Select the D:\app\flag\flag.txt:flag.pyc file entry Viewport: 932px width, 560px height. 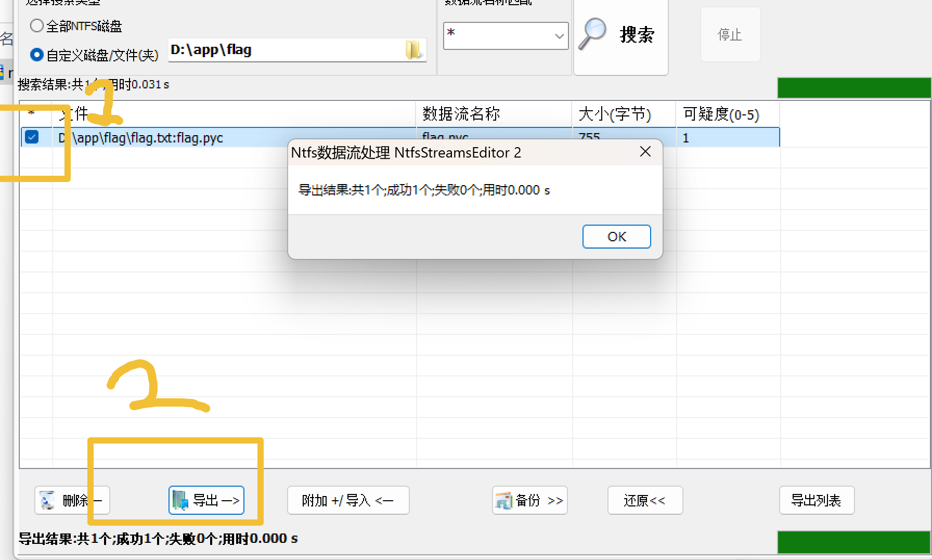pos(141,138)
